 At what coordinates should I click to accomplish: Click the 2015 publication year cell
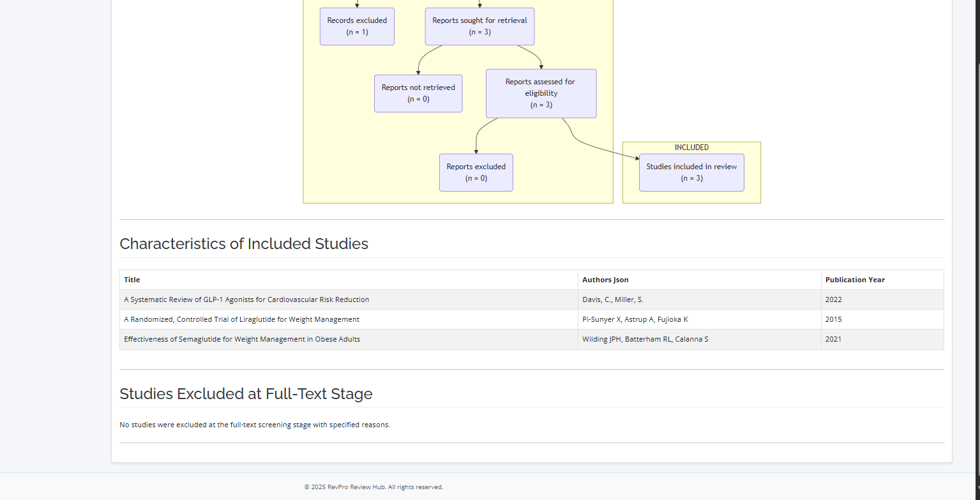pyautogui.click(x=833, y=319)
